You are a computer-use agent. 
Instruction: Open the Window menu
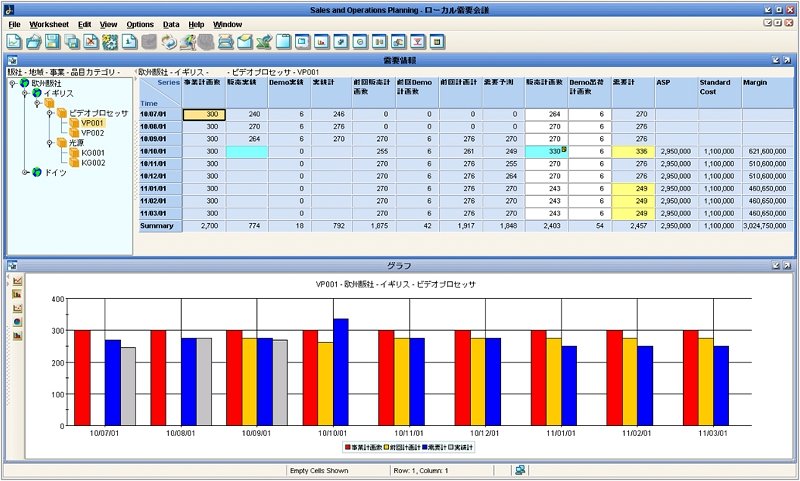click(228, 24)
